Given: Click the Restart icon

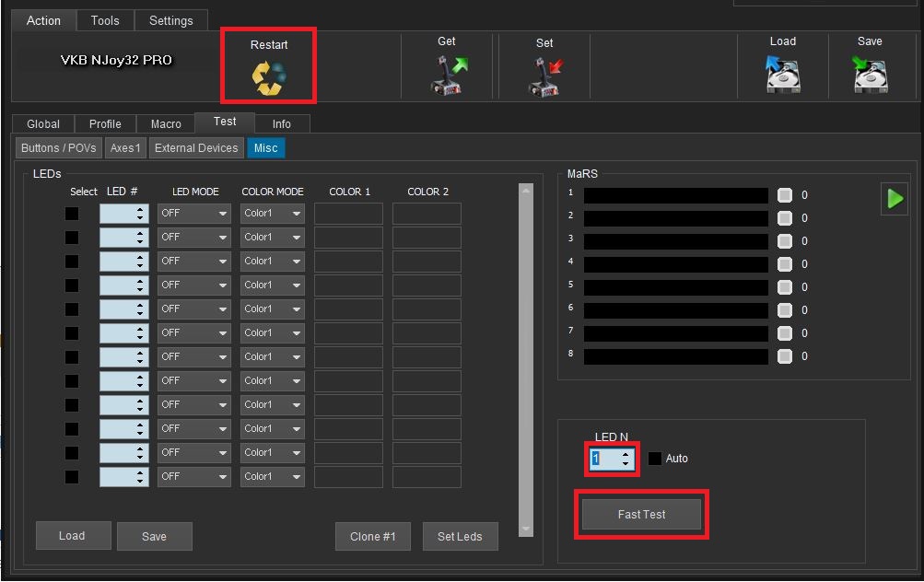Looking at the screenshot, I should 269,78.
